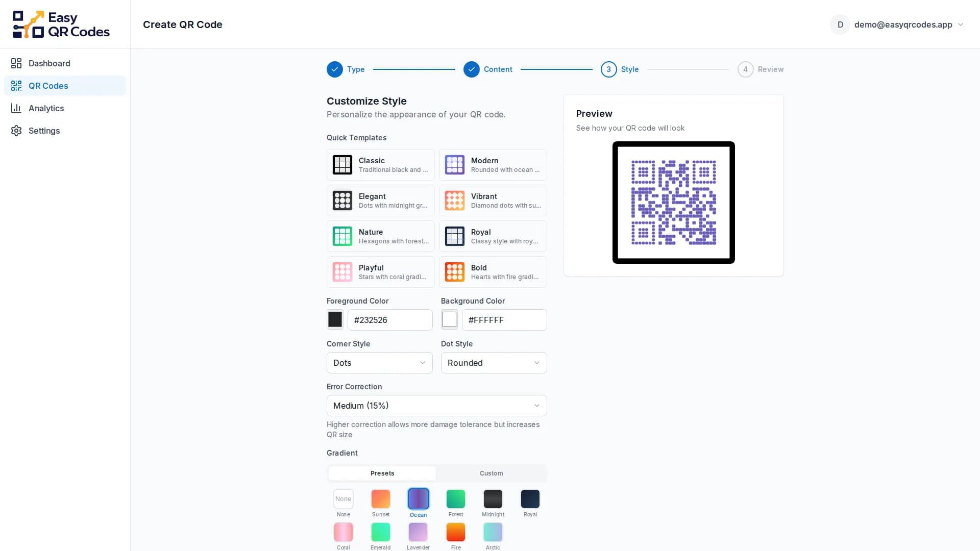Open the Analytics bar chart icon

pyautogui.click(x=16, y=108)
